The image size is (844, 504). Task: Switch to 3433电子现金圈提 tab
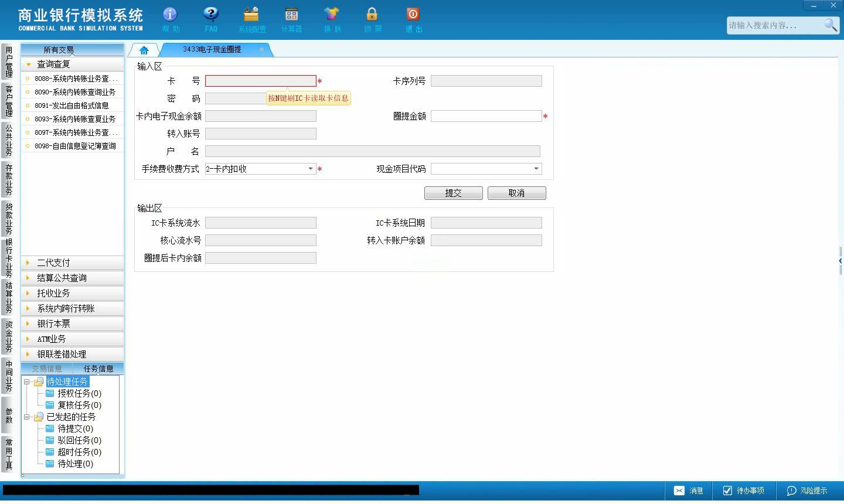pos(212,50)
